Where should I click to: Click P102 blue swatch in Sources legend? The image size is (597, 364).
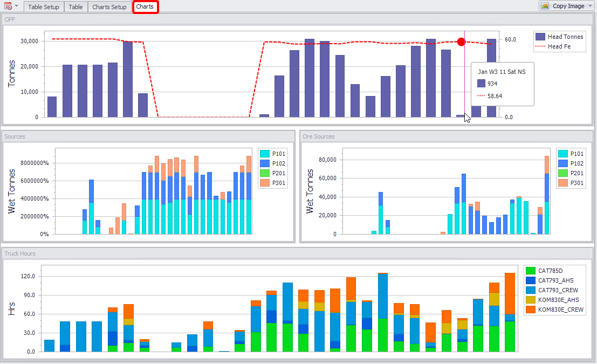[265, 163]
